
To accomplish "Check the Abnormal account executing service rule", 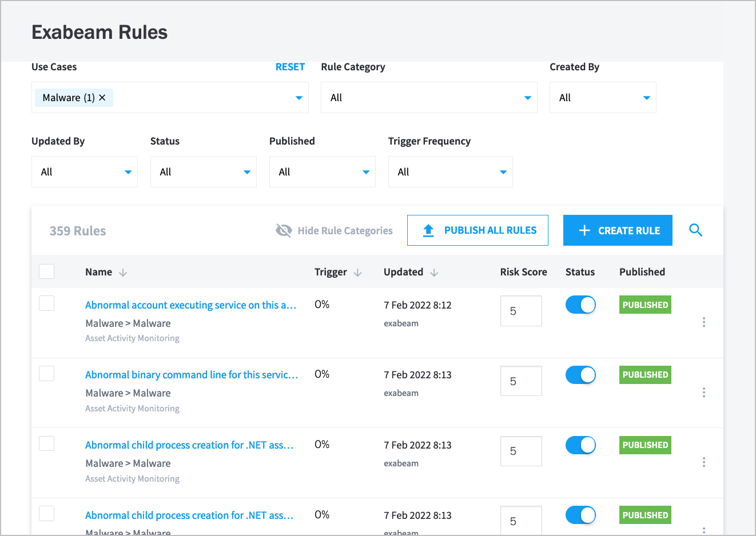I will (x=46, y=303).
